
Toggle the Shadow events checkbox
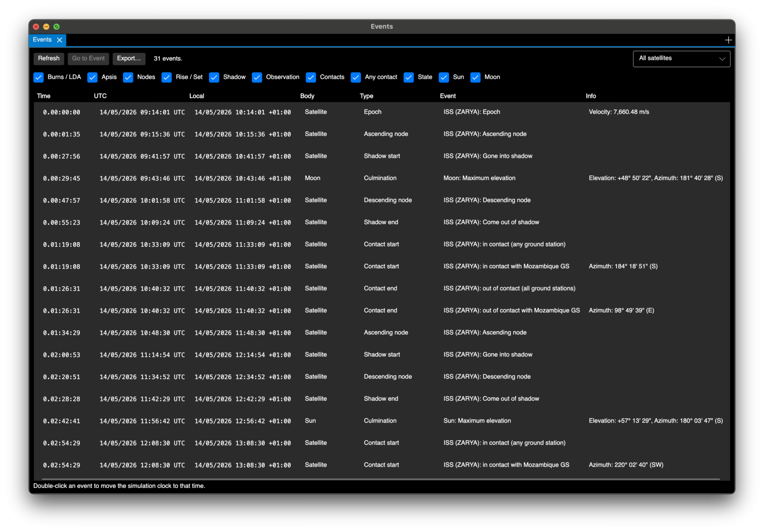(214, 77)
